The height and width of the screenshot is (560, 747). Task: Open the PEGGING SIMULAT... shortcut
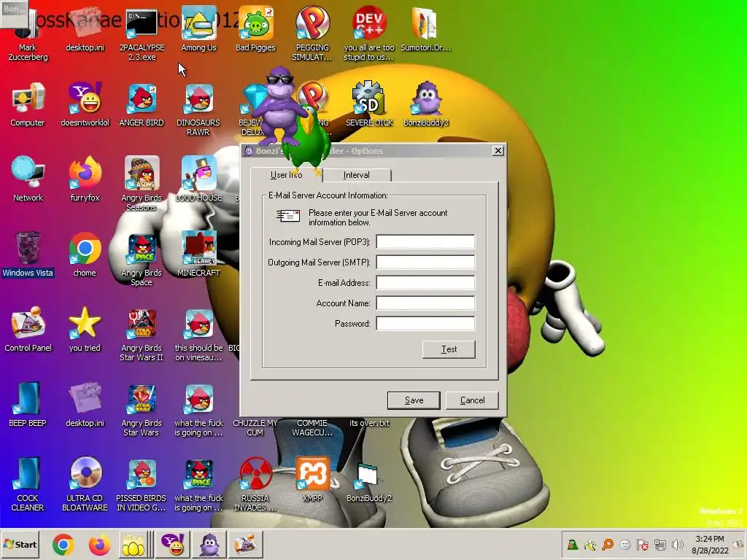[312, 34]
